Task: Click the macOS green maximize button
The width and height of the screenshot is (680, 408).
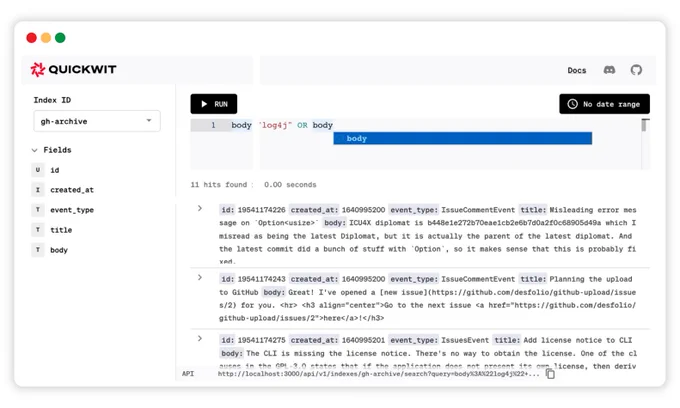Action: pyautogui.click(x=60, y=38)
